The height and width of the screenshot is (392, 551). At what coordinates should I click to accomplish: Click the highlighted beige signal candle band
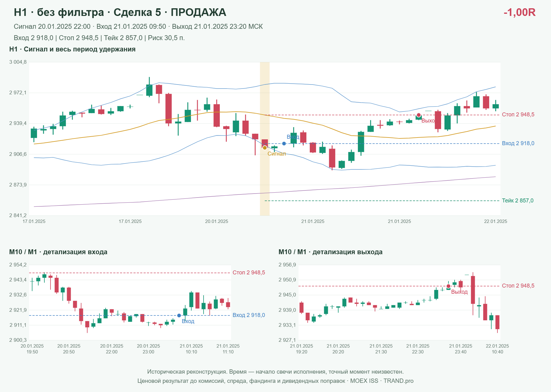tap(265, 139)
